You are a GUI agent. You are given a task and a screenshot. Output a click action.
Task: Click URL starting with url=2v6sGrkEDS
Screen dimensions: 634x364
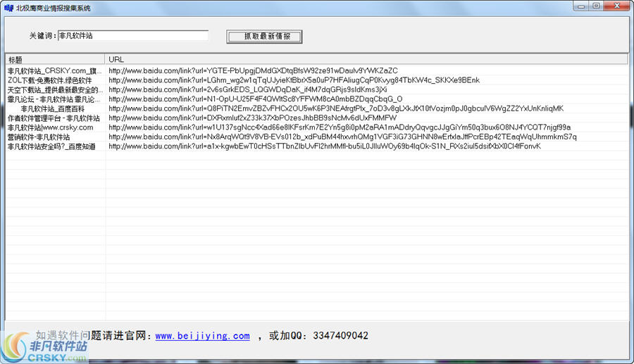click(x=248, y=89)
